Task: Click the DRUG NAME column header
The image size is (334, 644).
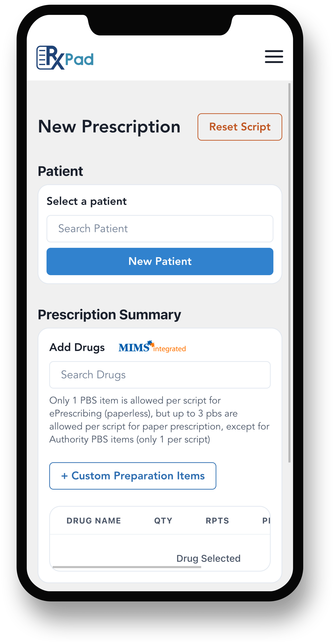Action: point(94,520)
